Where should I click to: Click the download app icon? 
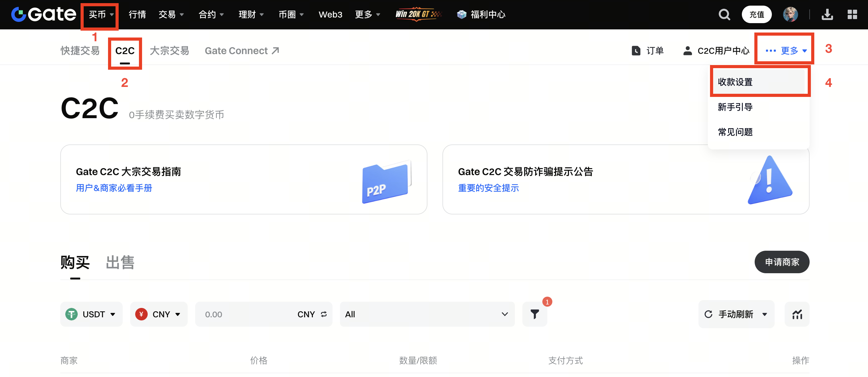coord(827,14)
